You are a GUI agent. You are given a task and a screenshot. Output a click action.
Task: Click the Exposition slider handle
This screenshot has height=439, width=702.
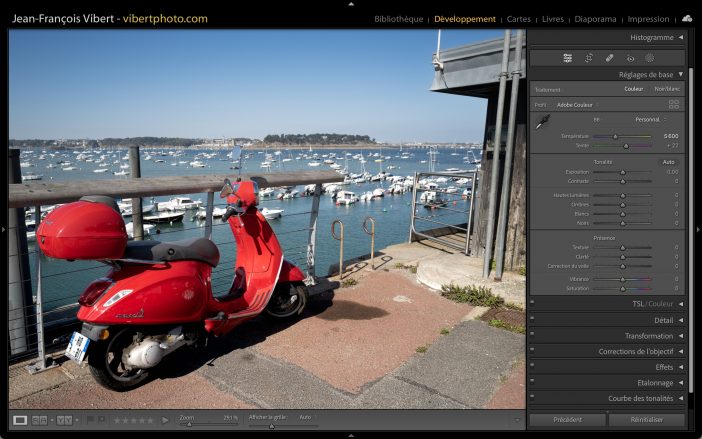tap(622, 172)
